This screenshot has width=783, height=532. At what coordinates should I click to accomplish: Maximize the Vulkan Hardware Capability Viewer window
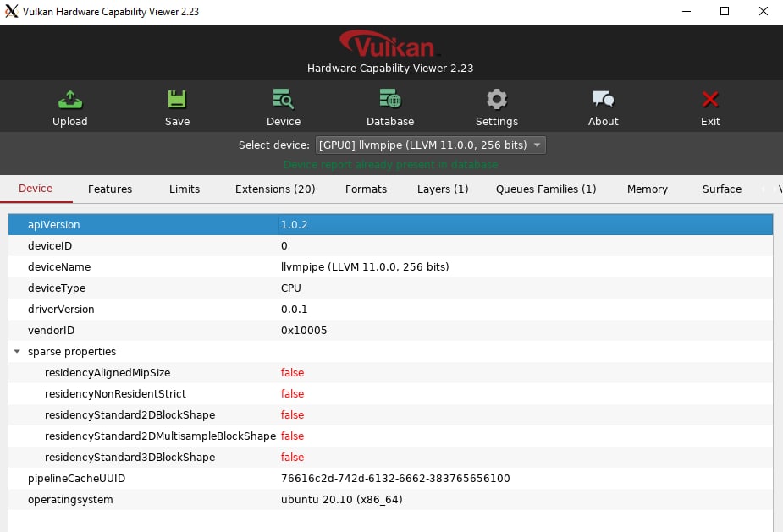(x=725, y=11)
